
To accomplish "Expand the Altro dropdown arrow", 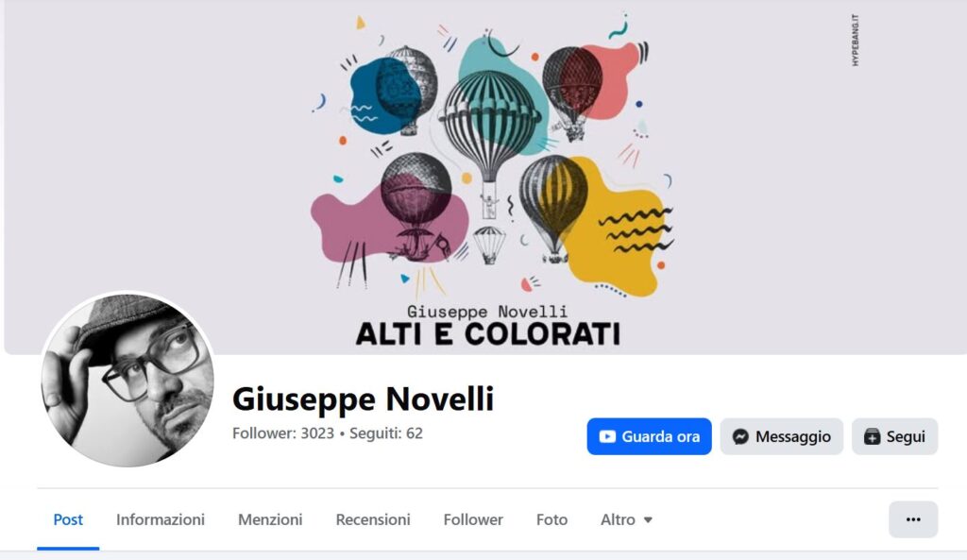I will (648, 520).
